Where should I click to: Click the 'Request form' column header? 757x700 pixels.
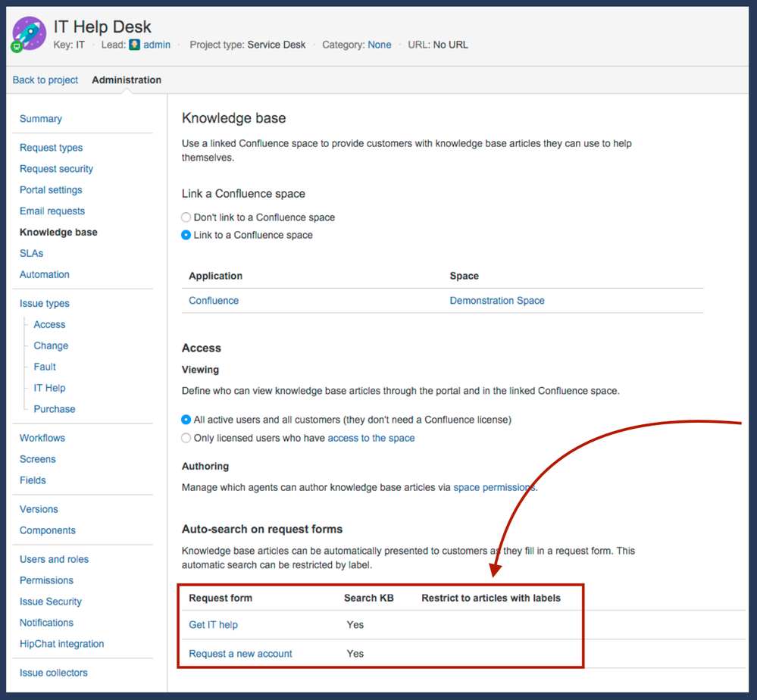221,598
